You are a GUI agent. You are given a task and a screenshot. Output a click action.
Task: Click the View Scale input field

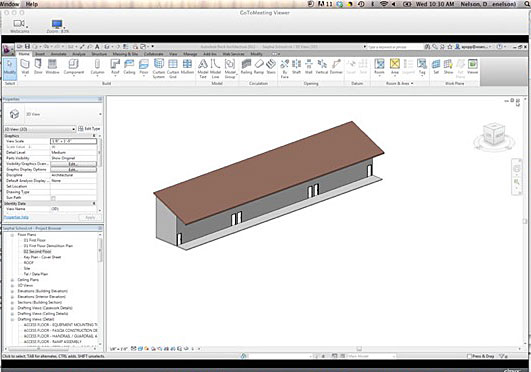[x=73, y=141]
